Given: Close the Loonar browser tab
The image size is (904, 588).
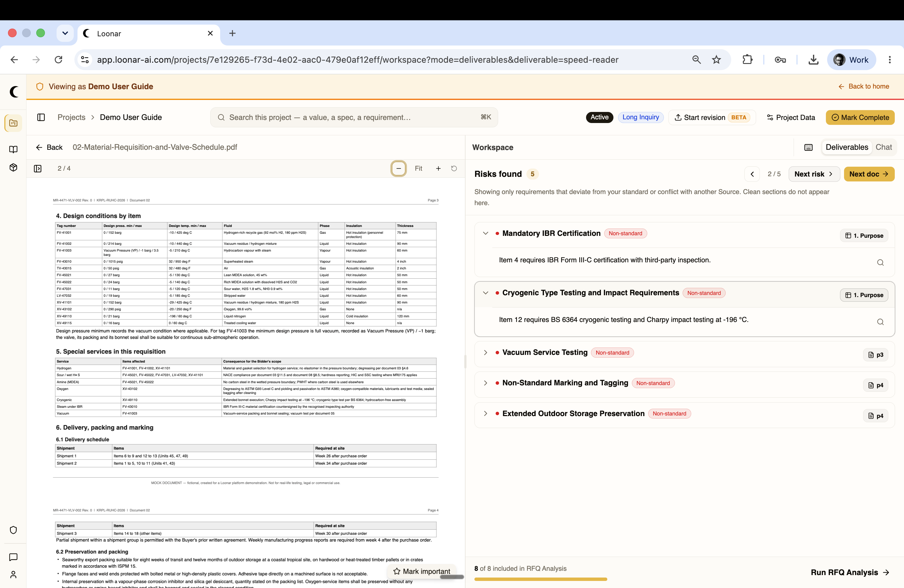Looking at the screenshot, I should click(x=210, y=34).
